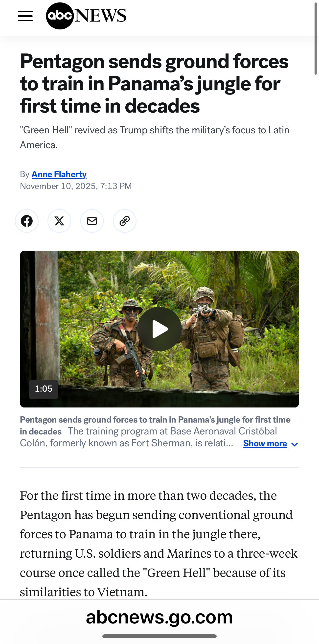This screenshot has width=319, height=644.
Task: Copy article link with chain icon
Action: 125,221
